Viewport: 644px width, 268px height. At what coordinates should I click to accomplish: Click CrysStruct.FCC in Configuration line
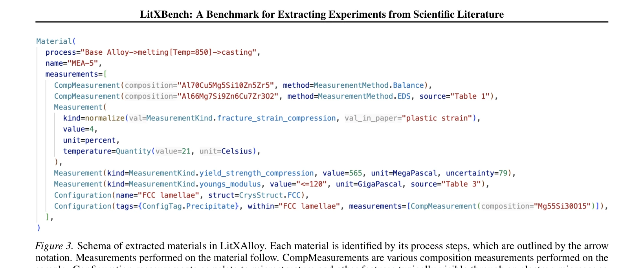coord(270,196)
